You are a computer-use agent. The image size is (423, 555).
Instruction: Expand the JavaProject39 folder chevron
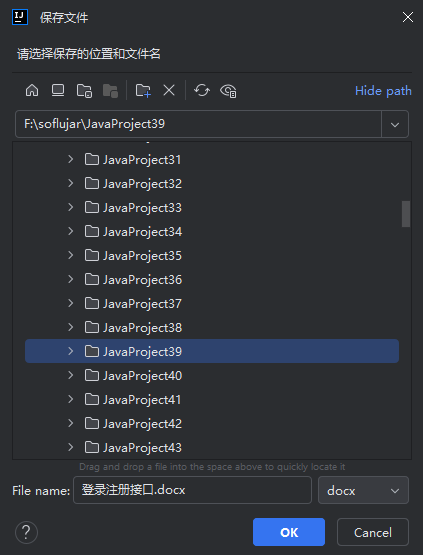(70, 351)
